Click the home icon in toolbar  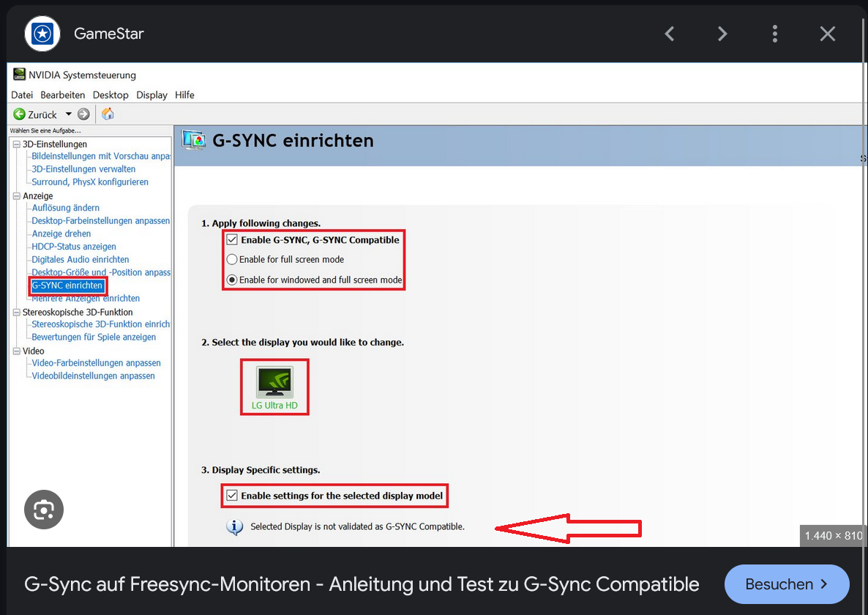point(108,114)
